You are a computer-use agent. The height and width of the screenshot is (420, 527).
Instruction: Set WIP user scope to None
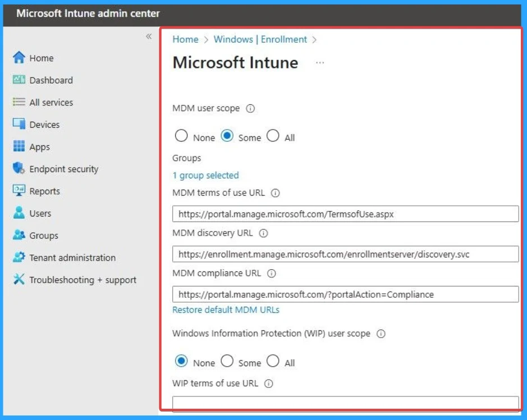[181, 361]
